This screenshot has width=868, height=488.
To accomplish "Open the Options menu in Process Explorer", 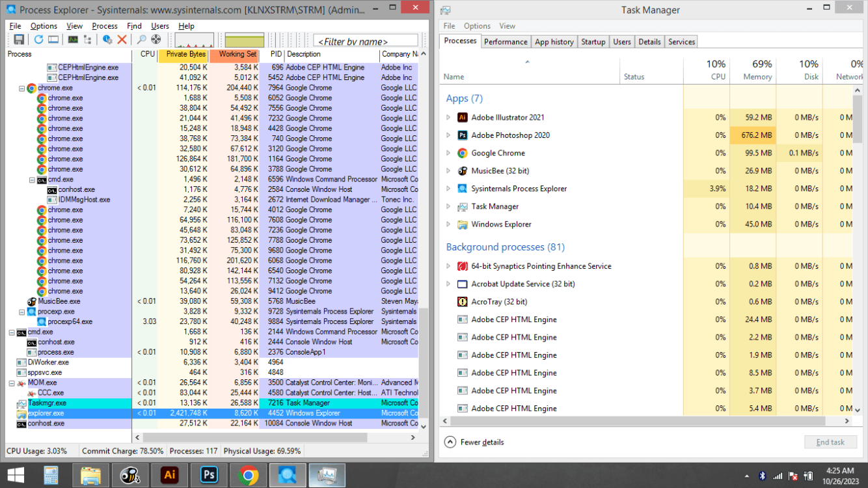I will click(44, 26).
